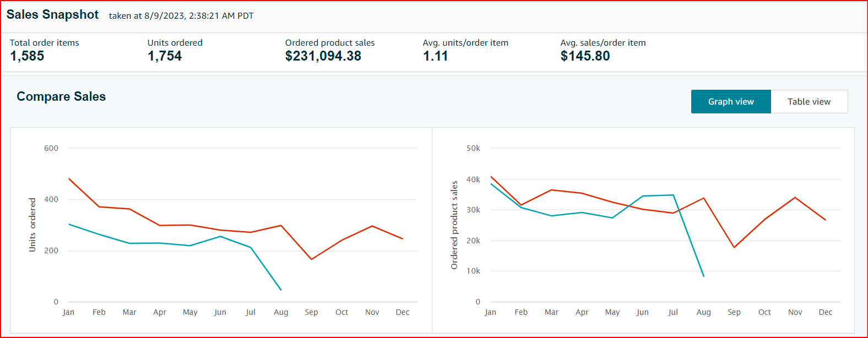The height and width of the screenshot is (338, 868).
Task: Select the Graph view tab
Action: (730, 102)
